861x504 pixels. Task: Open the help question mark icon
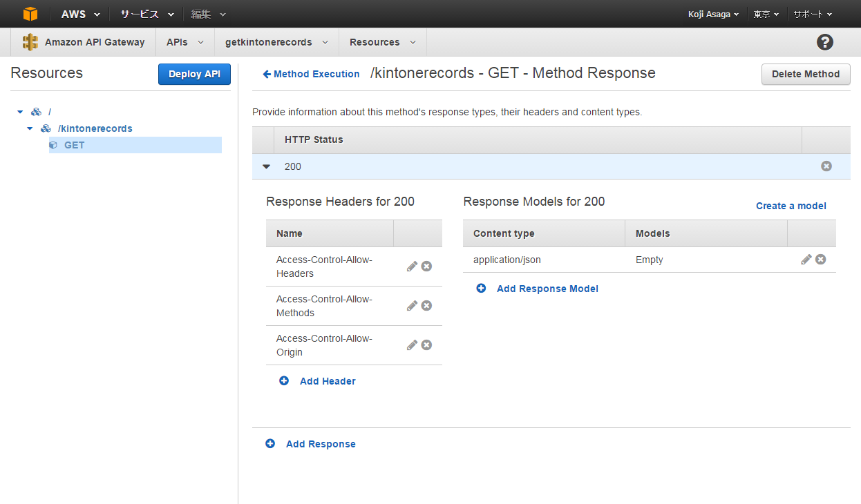(x=825, y=42)
